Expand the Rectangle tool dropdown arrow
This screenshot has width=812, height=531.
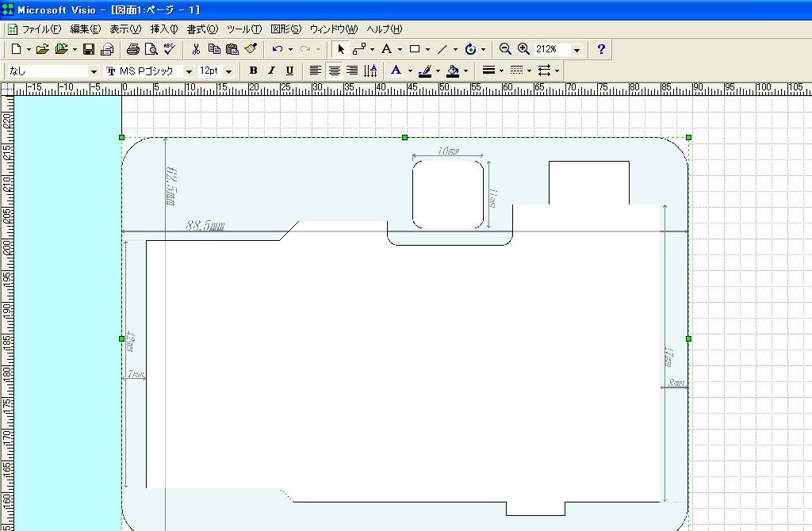[x=427, y=50]
